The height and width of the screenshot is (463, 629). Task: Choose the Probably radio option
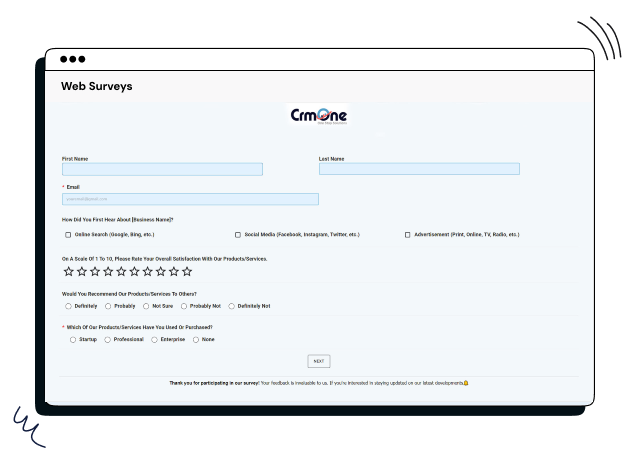tap(108, 306)
